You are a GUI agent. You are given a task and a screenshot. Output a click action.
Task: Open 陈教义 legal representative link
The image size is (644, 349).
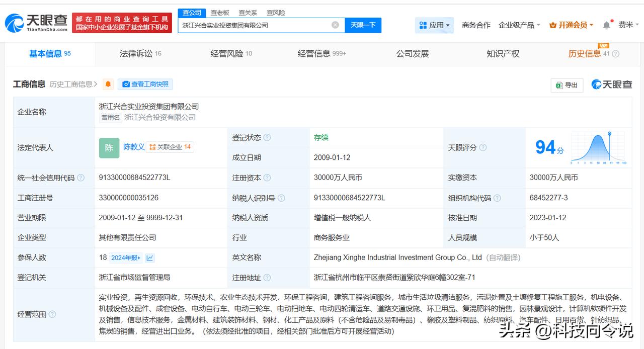pos(134,147)
